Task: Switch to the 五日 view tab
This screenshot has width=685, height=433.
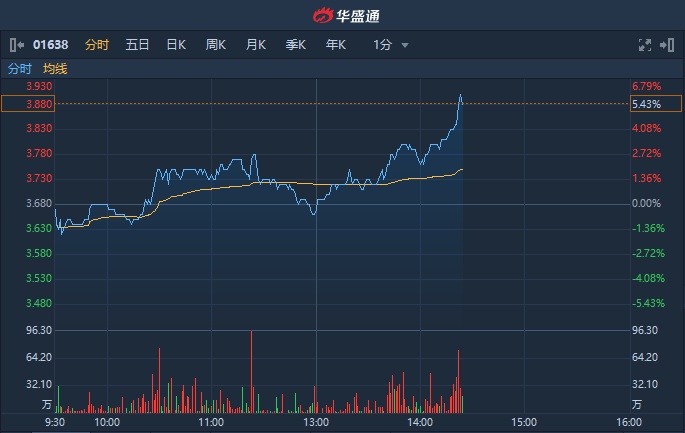Action: click(x=137, y=45)
